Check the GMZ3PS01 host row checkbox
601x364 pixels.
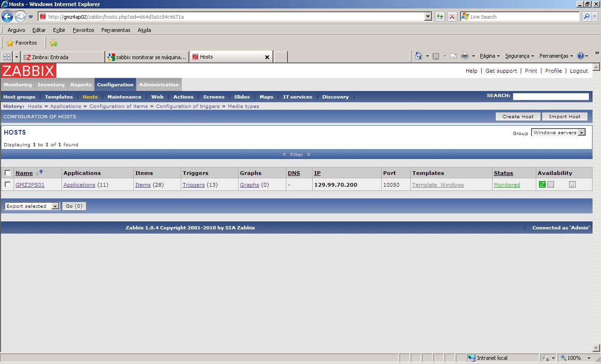8,185
